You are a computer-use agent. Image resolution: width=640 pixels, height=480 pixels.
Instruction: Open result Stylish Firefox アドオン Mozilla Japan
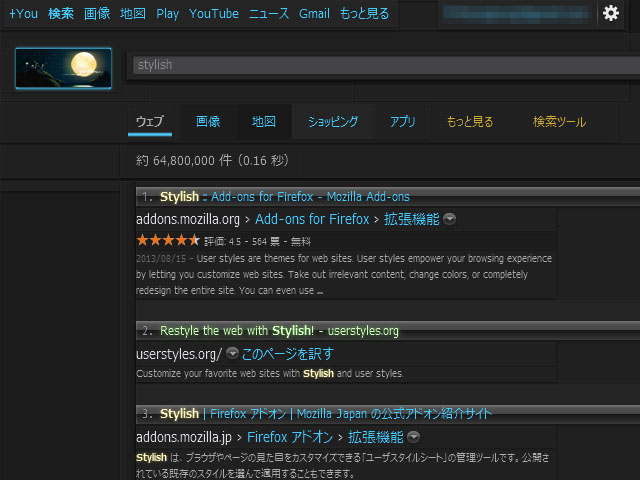click(x=326, y=414)
